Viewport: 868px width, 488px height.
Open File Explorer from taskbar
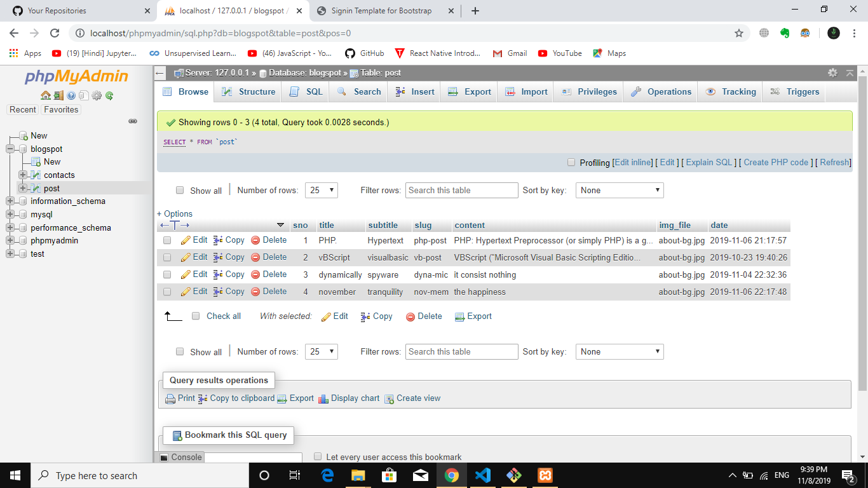[358, 475]
